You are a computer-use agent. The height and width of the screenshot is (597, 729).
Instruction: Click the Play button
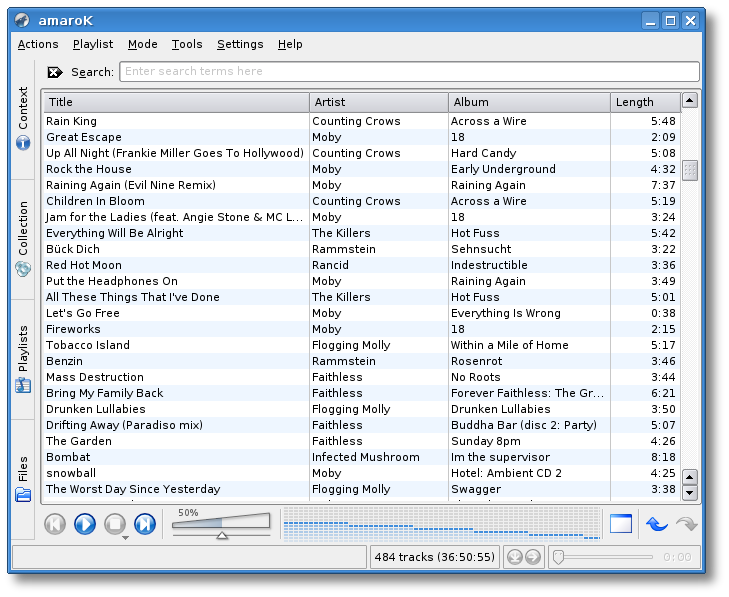(85, 524)
